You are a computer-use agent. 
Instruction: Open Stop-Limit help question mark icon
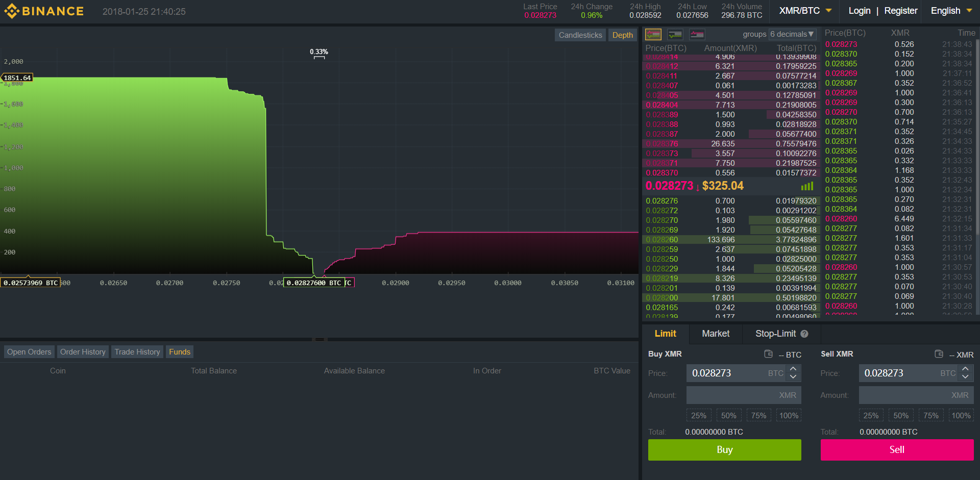pos(804,334)
